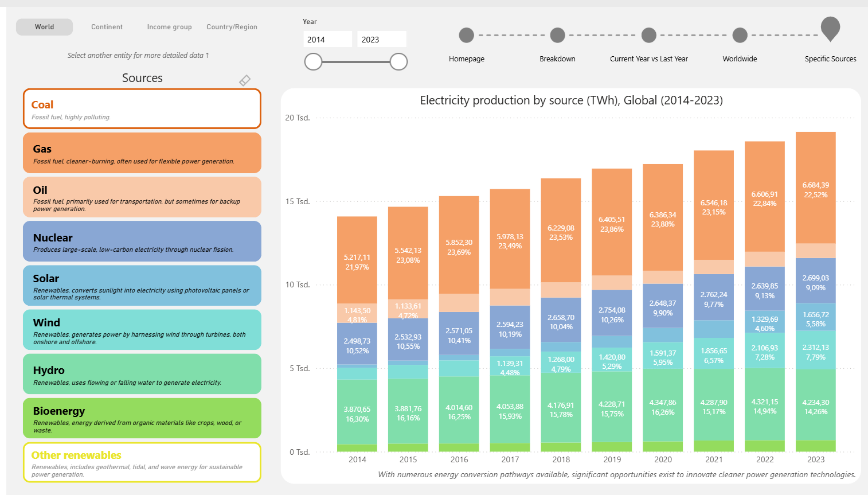Click the Breakdown navigation circle

click(557, 36)
